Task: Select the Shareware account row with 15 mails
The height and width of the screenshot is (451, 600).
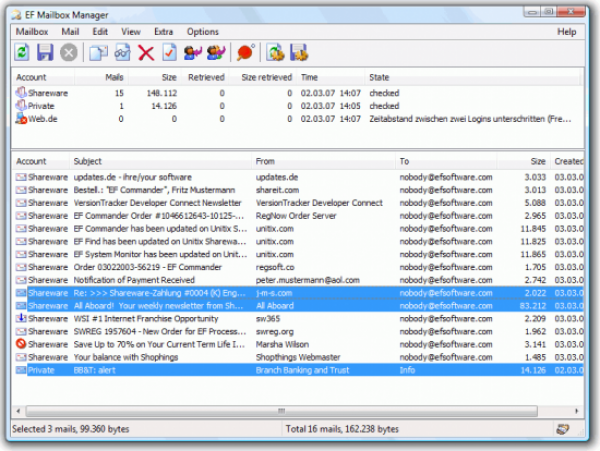Action: (x=298, y=93)
